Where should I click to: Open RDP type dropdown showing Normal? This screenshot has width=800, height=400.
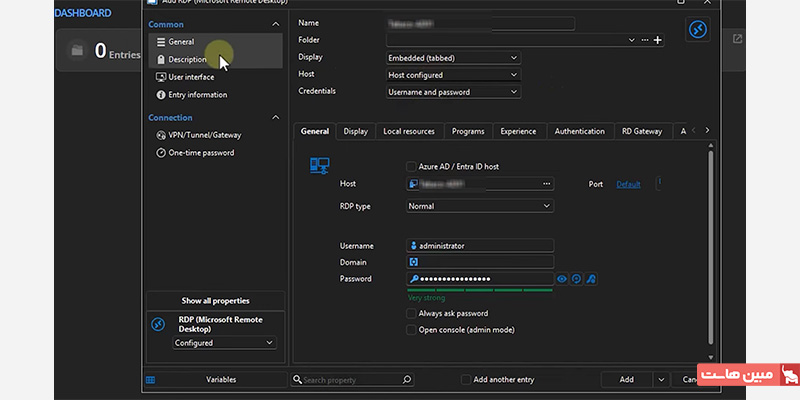click(480, 206)
